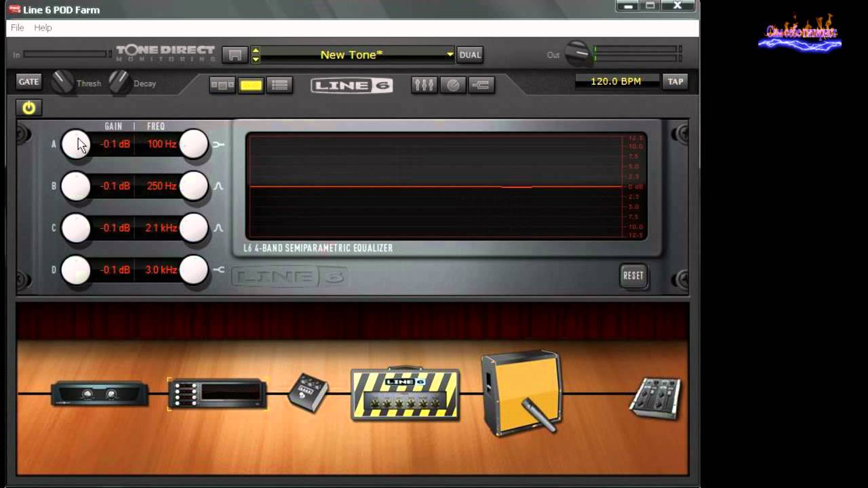868x488 pixels.
Task: Click the 2.1 kHz frequency readout
Action: [x=161, y=228]
